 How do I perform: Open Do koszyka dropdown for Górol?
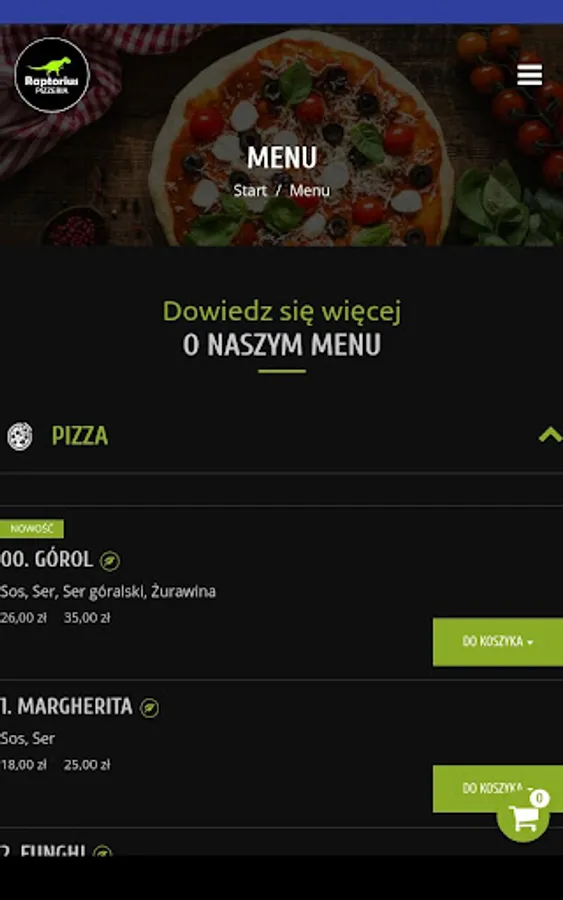(x=498, y=642)
